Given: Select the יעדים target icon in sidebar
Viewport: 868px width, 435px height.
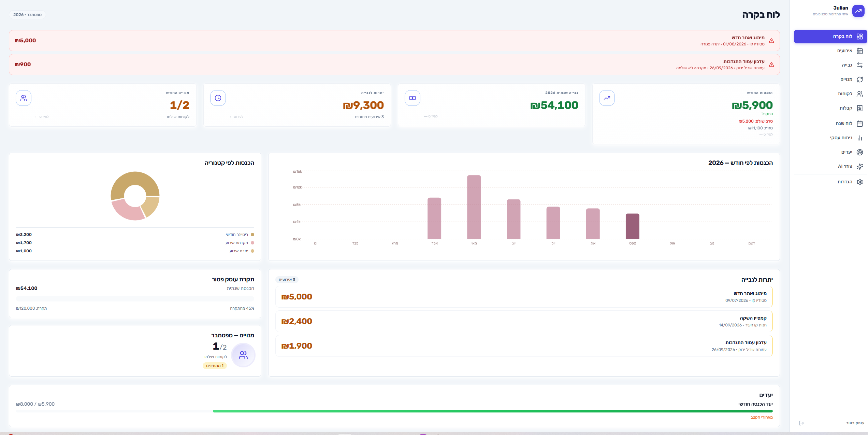Looking at the screenshot, I should pos(860,152).
